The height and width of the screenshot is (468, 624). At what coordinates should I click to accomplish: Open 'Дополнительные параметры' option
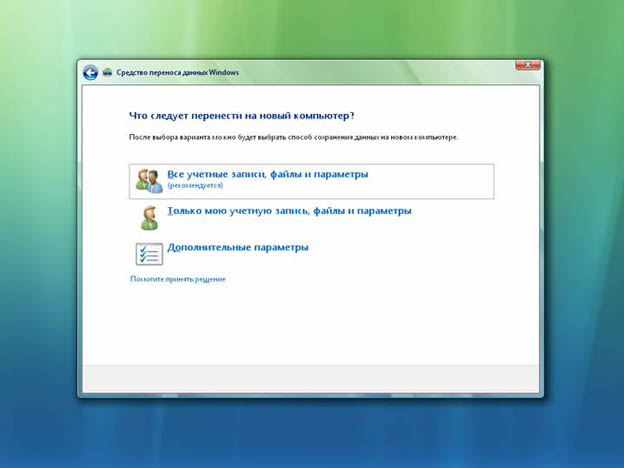[238, 248]
